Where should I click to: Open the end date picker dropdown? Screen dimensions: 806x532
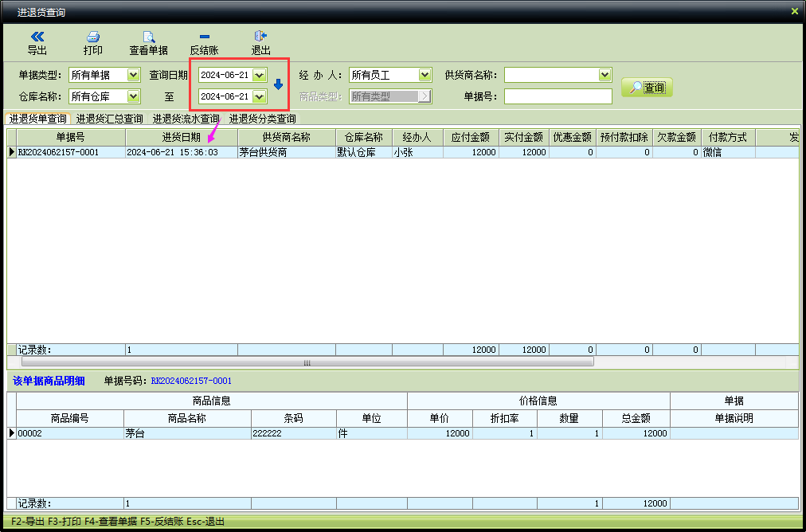pyautogui.click(x=259, y=96)
